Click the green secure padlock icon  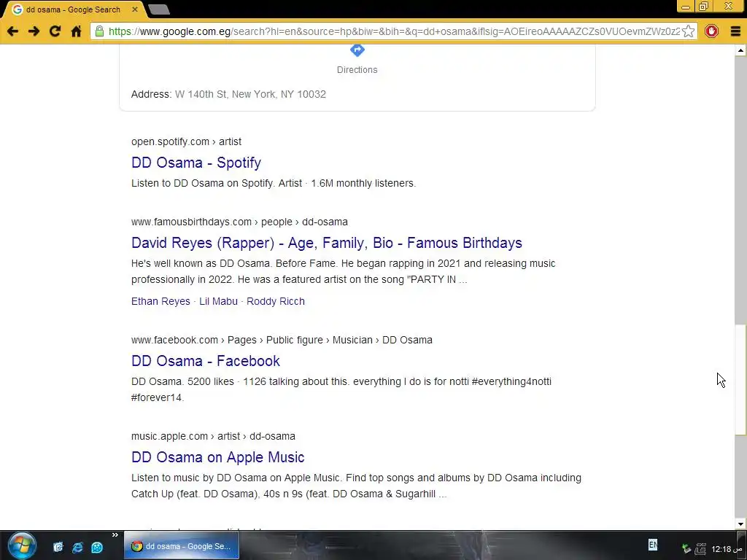[99, 31]
